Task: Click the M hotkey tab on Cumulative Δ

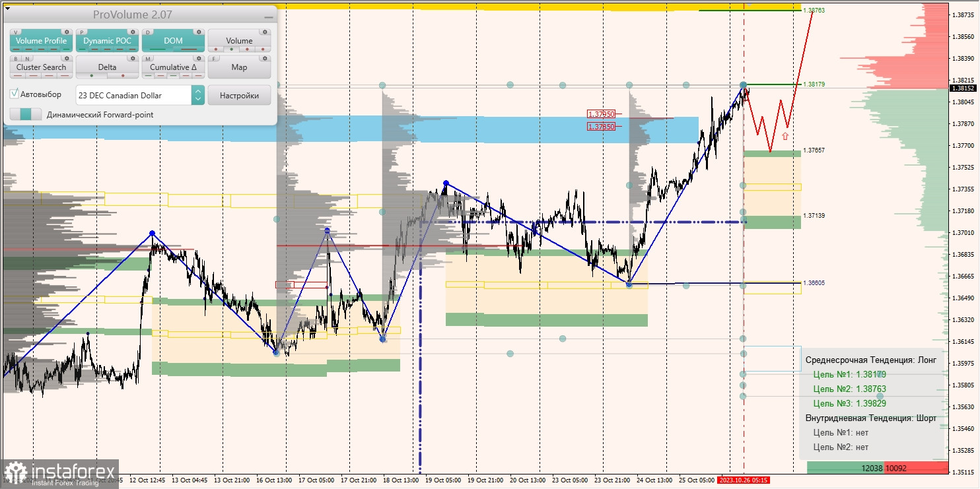Action: (148, 59)
